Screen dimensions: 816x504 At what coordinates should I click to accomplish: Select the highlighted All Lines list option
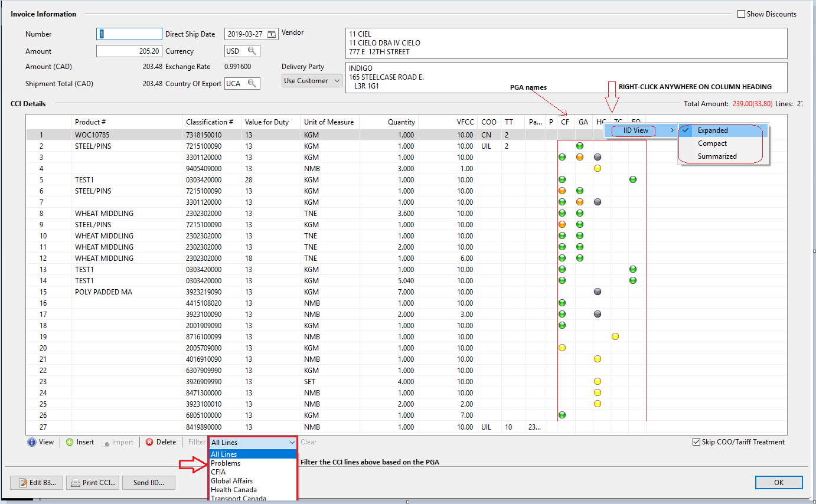253,454
